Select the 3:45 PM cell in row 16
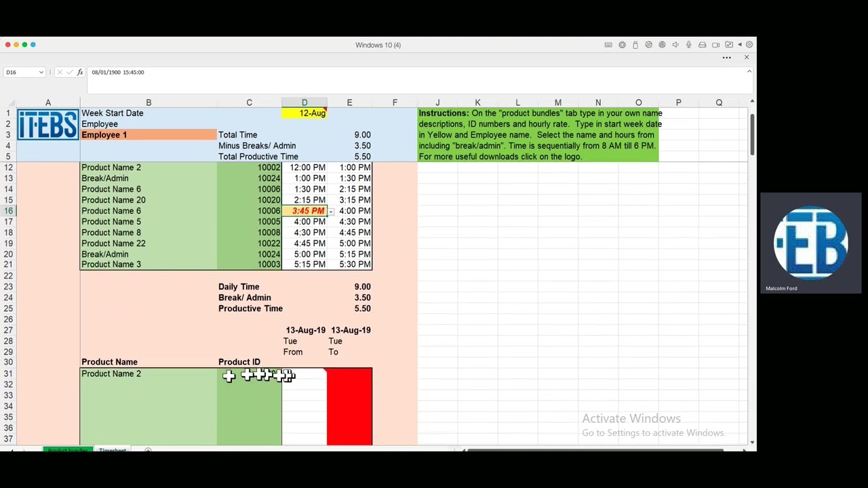The height and width of the screenshot is (488, 868). click(x=304, y=211)
